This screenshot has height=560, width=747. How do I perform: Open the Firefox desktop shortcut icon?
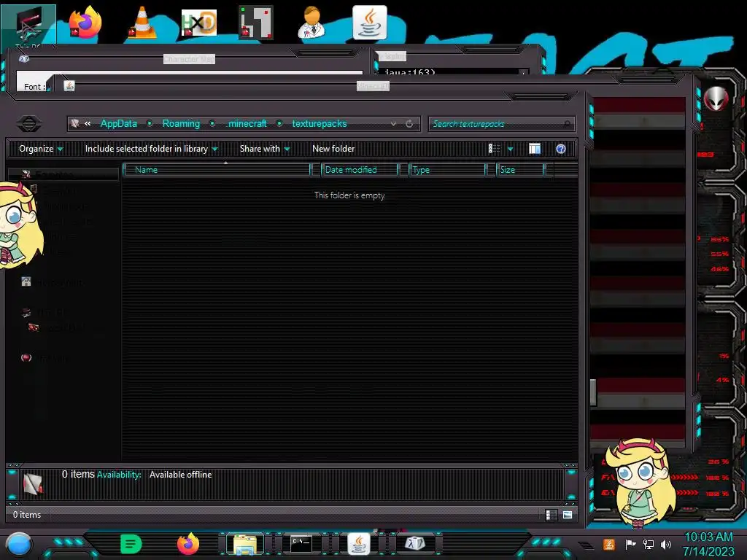[85, 23]
